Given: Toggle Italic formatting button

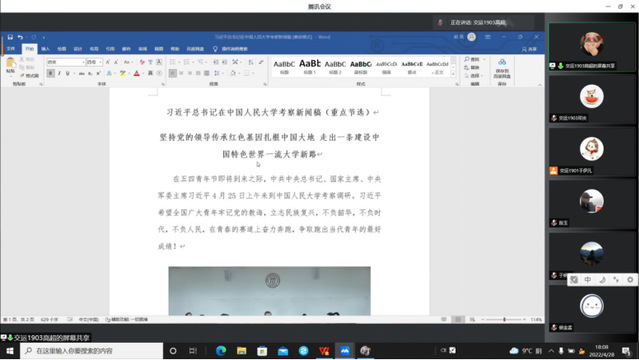Looking at the screenshot, I should pos(59,73).
